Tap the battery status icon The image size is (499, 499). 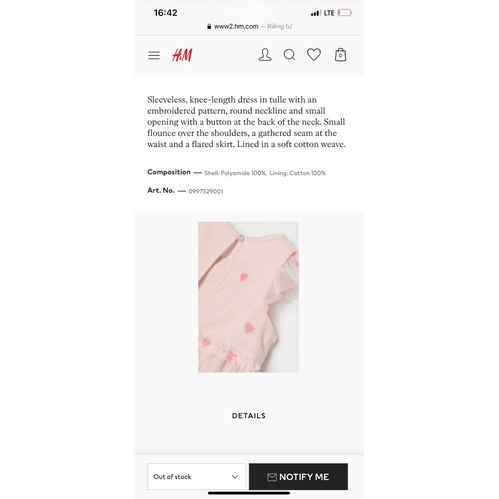pos(345,13)
